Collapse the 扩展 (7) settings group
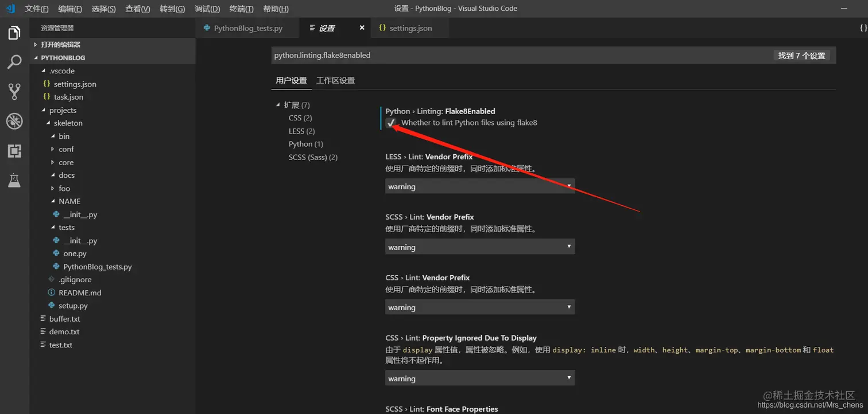The height and width of the screenshot is (414, 868). click(278, 105)
